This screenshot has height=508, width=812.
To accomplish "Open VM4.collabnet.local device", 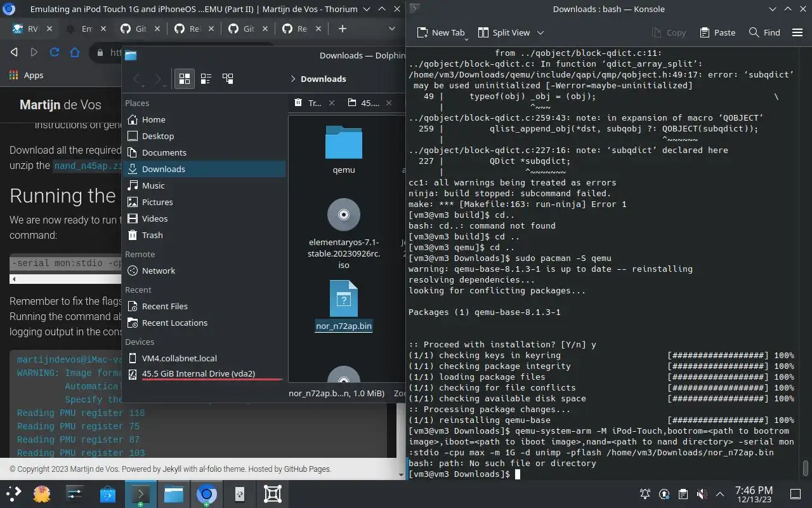I will pyautogui.click(x=204, y=358).
